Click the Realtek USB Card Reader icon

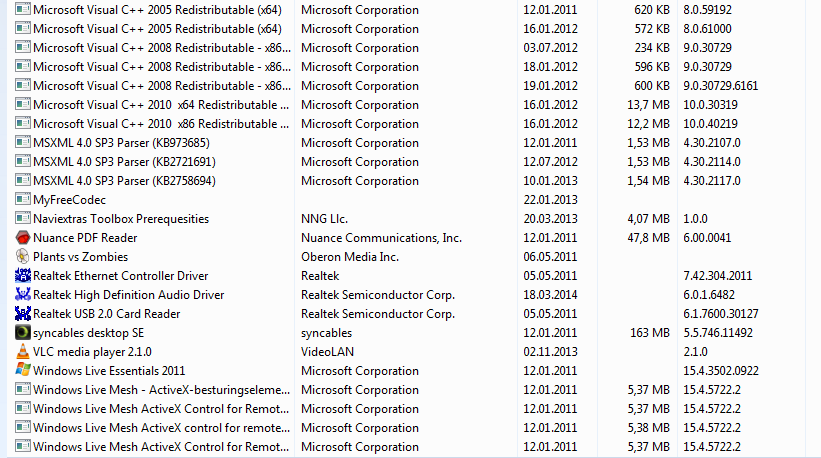point(23,314)
